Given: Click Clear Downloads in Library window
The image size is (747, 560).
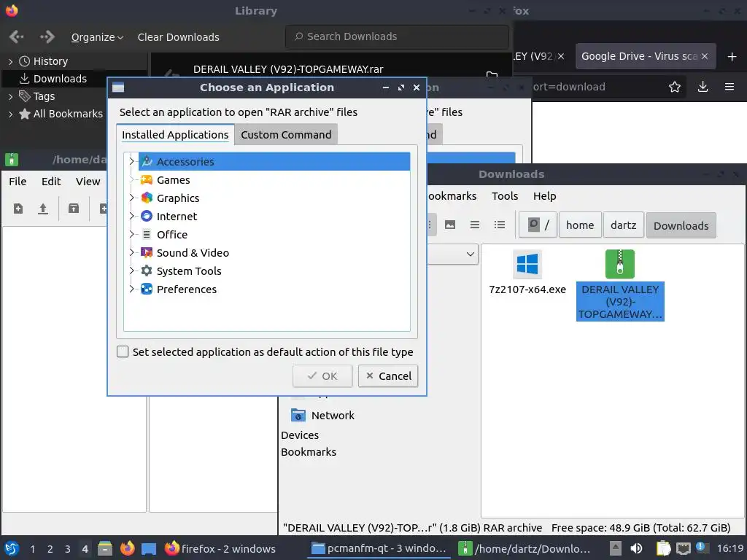Looking at the screenshot, I should pyautogui.click(x=178, y=37).
